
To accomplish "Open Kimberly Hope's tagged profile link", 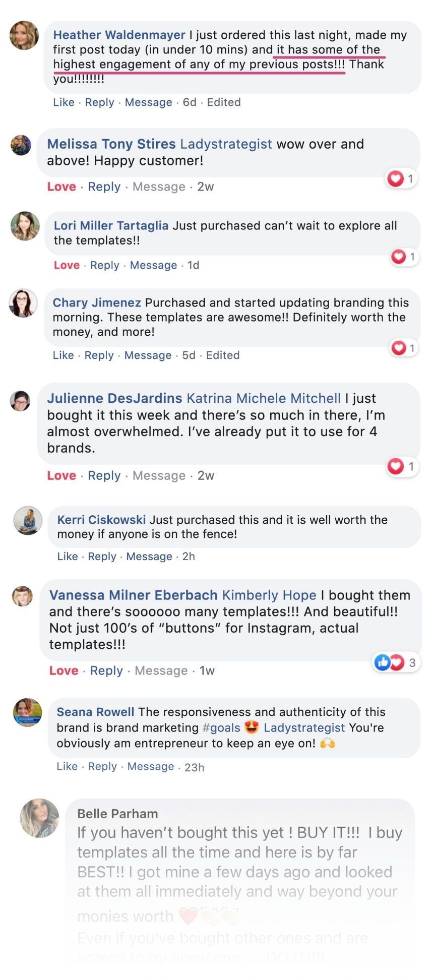I will pyautogui.click(x=269, y=595).
